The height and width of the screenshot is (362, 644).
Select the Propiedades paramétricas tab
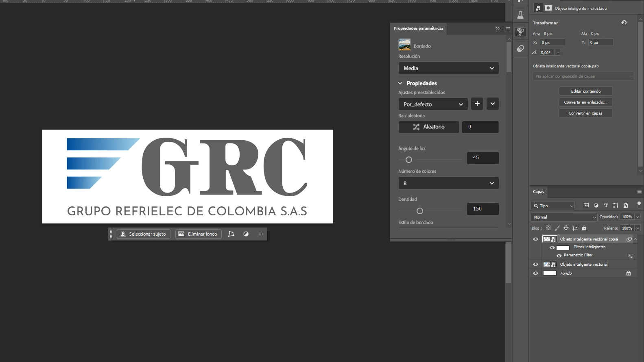point(418,28)
